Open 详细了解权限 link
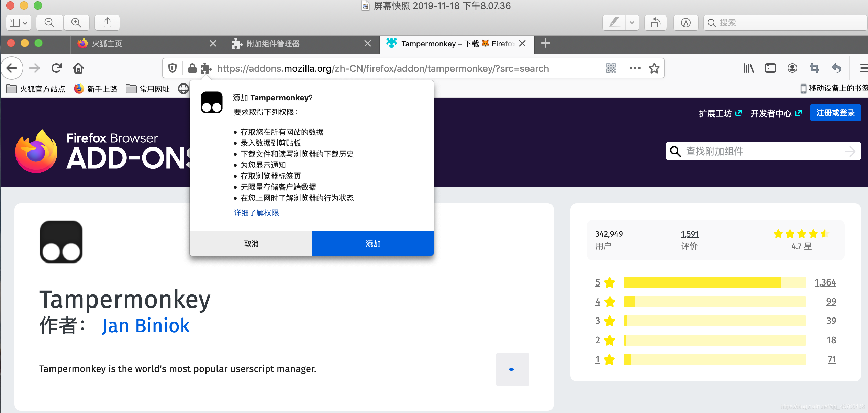The width and height of the screenshot is (868, 413). pos(256,213)
